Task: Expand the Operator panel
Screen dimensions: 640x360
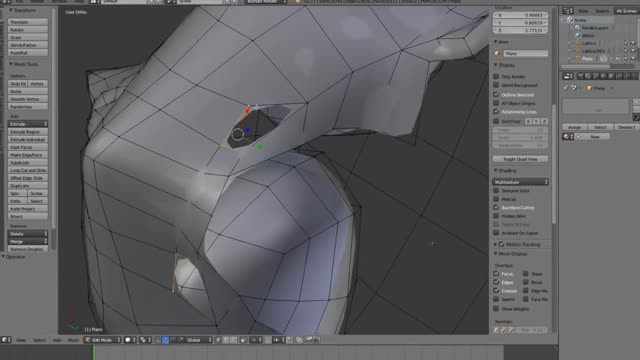Action: pyautogui.click(x=3, y=257)
